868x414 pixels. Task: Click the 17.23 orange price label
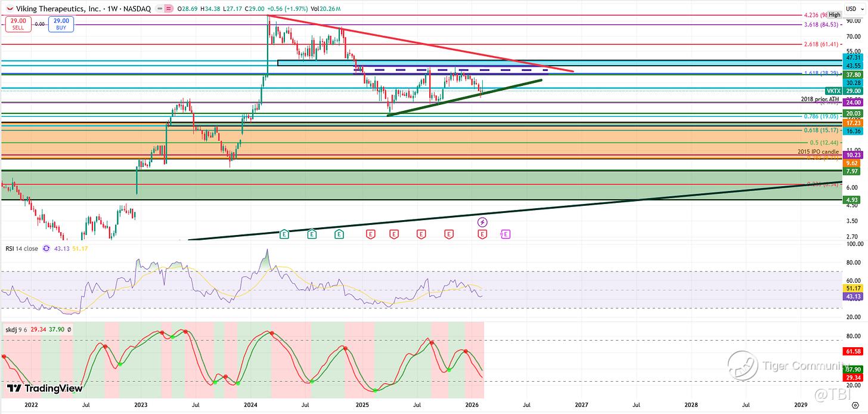[x=852, y=122]
